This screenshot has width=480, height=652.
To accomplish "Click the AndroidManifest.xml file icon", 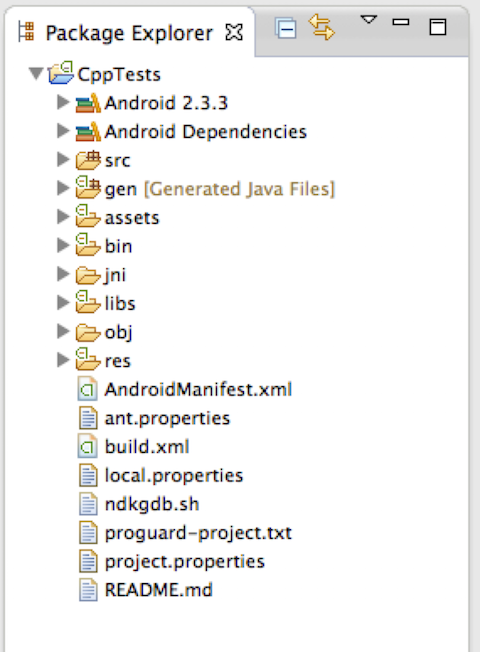I will 88,389.
